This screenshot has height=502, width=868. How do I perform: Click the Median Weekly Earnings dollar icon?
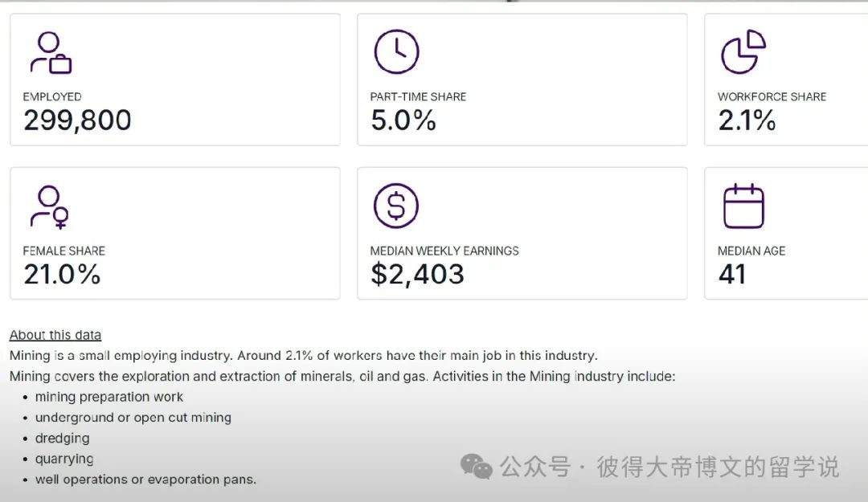tap(396, 206)
